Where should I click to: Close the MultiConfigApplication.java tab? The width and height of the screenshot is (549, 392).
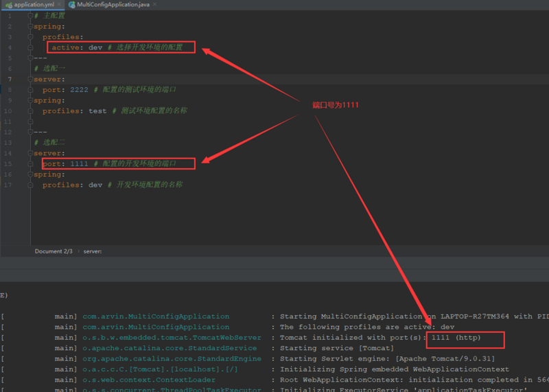tap(154, 5)
